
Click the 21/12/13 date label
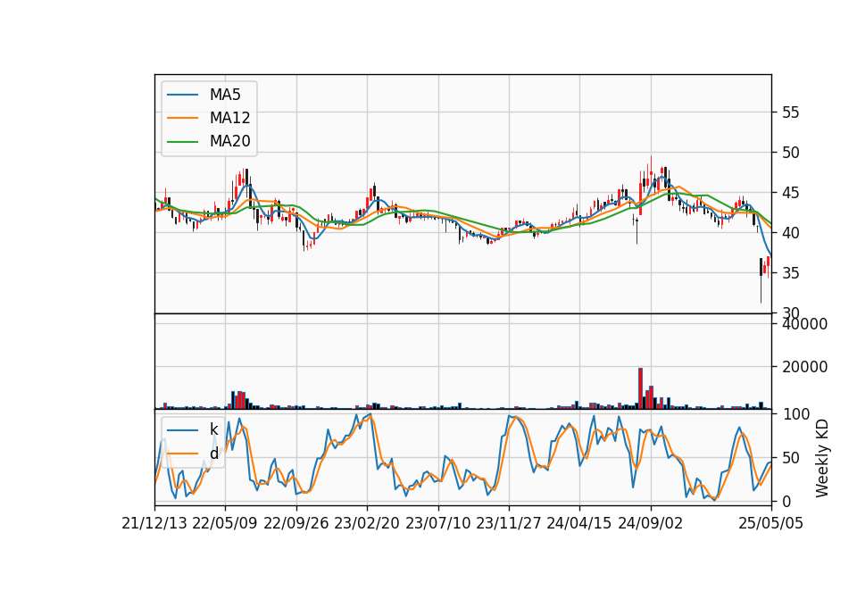click(154, 523)
